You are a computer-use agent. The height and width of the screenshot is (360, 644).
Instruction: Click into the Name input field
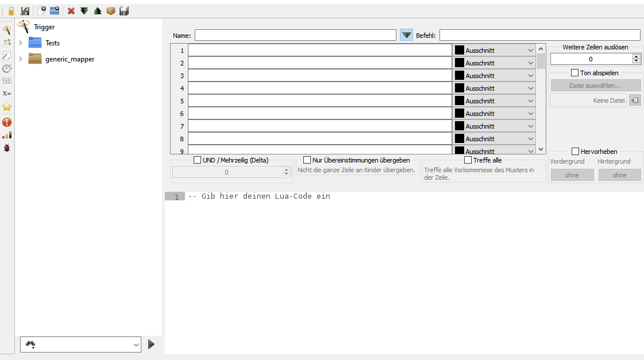295,35
